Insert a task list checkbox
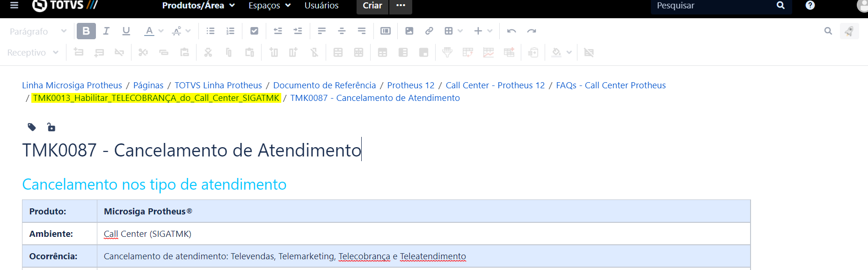The width and height of the screenshot is (868, 270). pyautogui.click(x=254, y=31)
